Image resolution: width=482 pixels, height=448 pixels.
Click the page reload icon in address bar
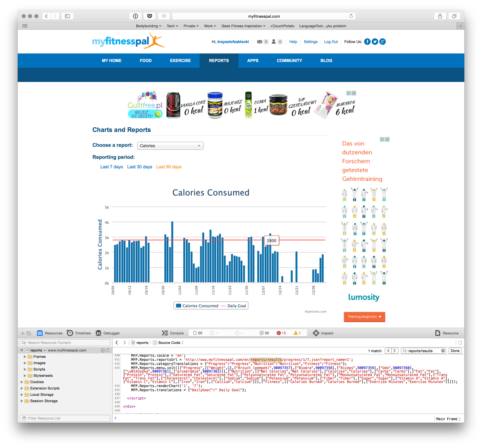351,16
